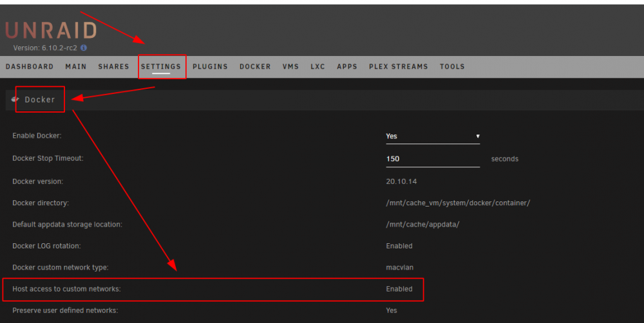This screenshot has height=323, width=644.
Task: Open the Tools tab
Action: 452,66
